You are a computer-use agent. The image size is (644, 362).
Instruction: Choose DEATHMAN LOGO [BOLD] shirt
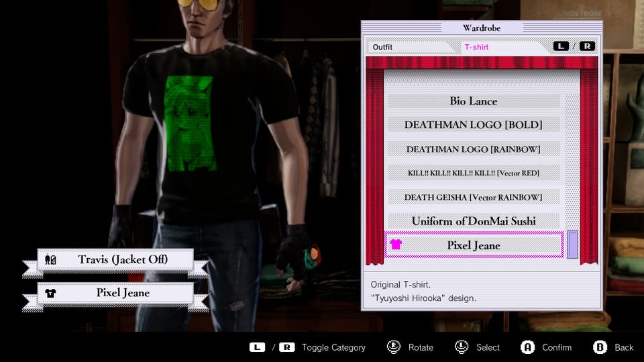point(474,125)
